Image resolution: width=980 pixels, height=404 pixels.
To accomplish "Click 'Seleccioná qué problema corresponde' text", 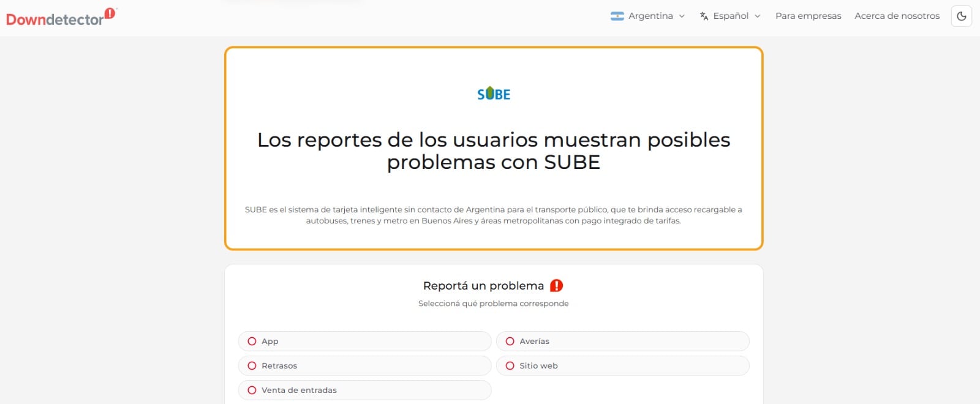I will coord(494,304).
